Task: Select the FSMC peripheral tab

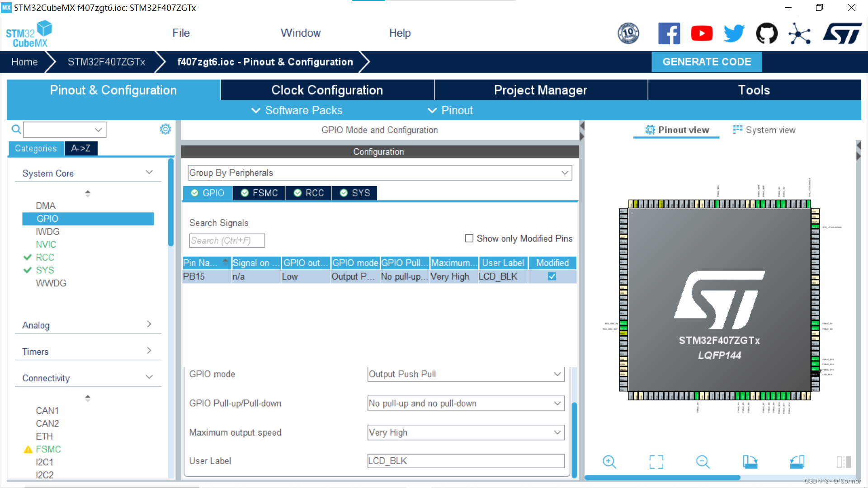Action: pyautogui.click(x=259, y=193)
